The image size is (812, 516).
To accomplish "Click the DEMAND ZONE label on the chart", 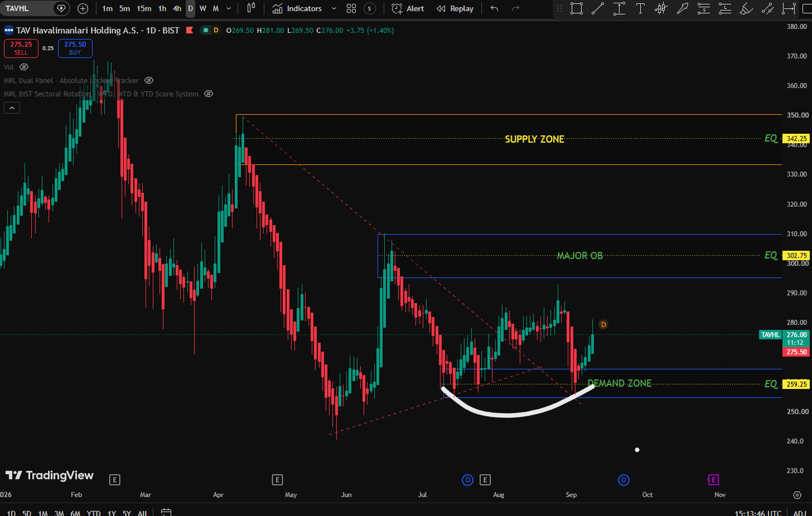I will (619, 383).
